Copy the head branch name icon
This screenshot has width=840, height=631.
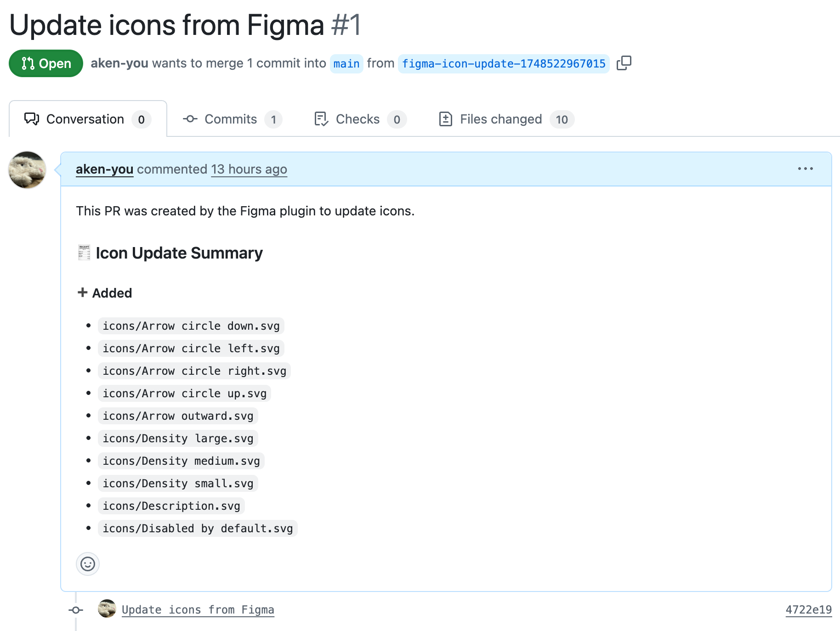point(624,63)
